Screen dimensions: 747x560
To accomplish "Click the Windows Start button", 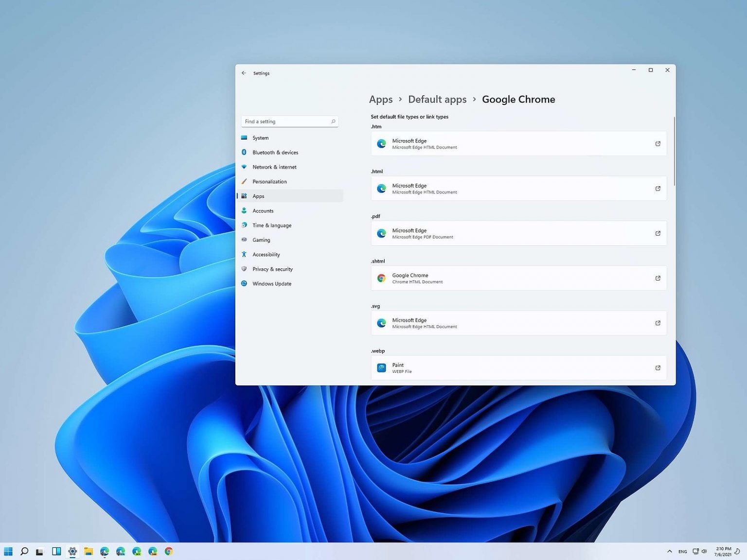I will pos(8,551).
